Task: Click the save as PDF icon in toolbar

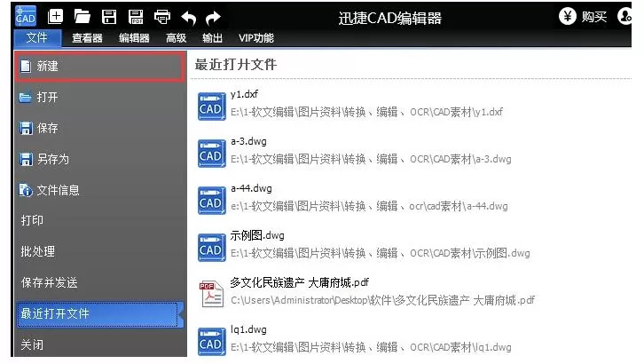Action: click(x=136, y=17)
